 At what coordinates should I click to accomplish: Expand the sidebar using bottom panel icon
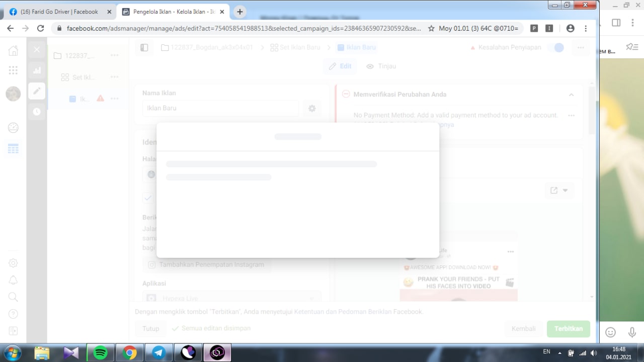13,331
